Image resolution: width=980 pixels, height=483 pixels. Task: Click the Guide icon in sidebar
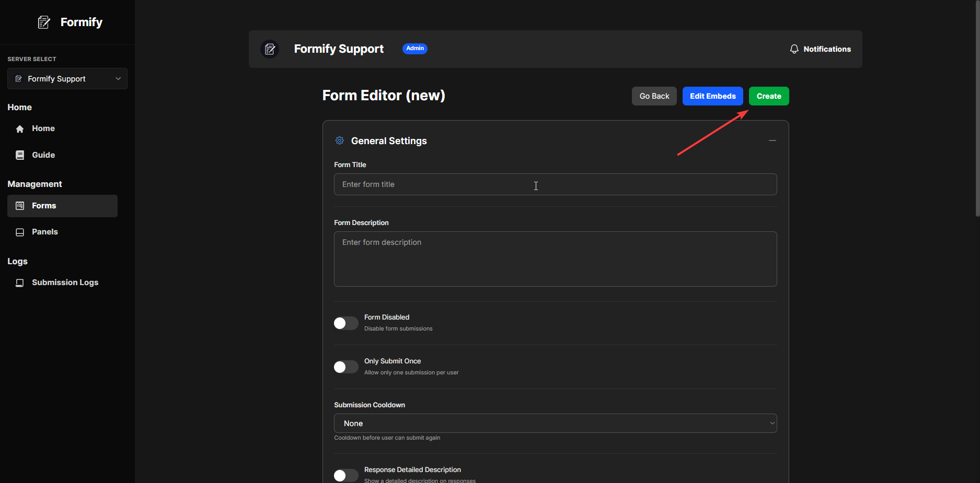[x=20, y=155]
